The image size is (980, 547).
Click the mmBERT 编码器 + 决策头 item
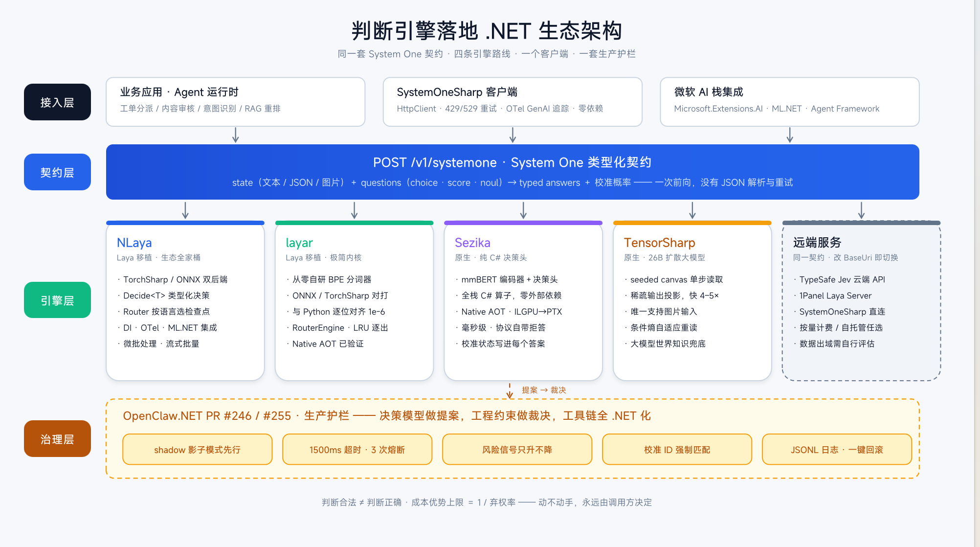[x=509, y=279]
